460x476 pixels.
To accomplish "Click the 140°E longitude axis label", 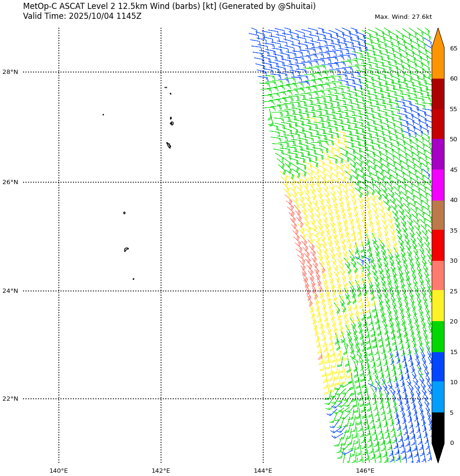I will click(59, 471).
